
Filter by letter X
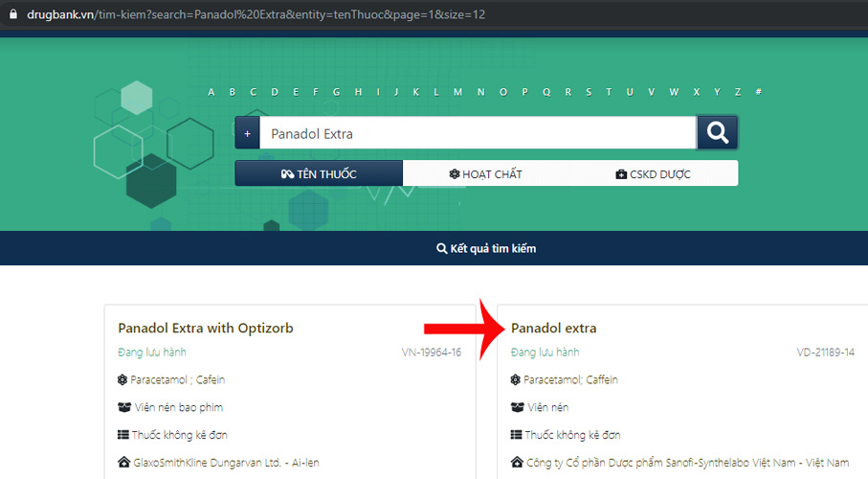click(697, 92)
